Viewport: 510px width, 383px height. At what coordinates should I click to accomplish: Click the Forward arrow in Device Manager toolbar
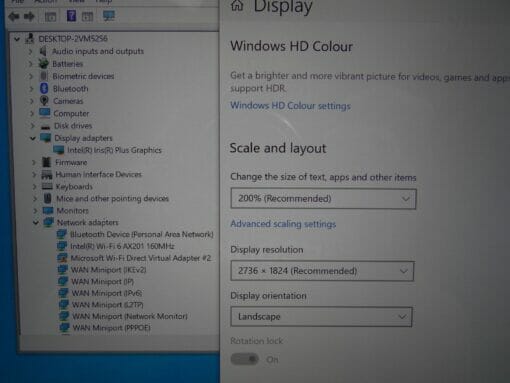point(29,16)
